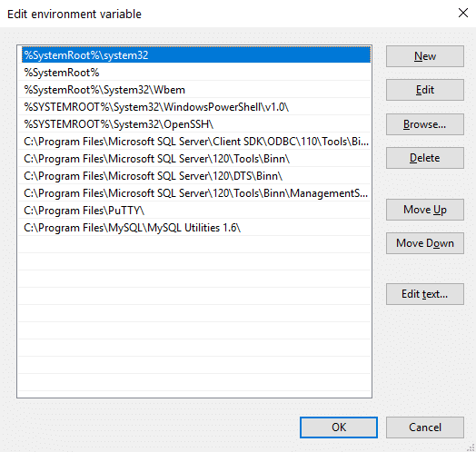This screenshot has height=452, width=476.
Task: Open Edit text... mode
Action: 425,294
